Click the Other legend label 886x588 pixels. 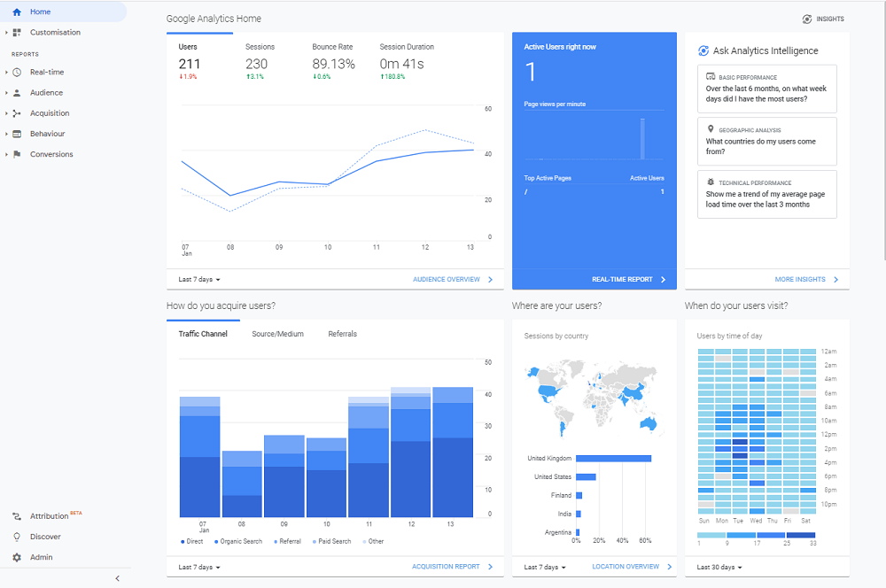pyautogui.click(x=376, y=542)
